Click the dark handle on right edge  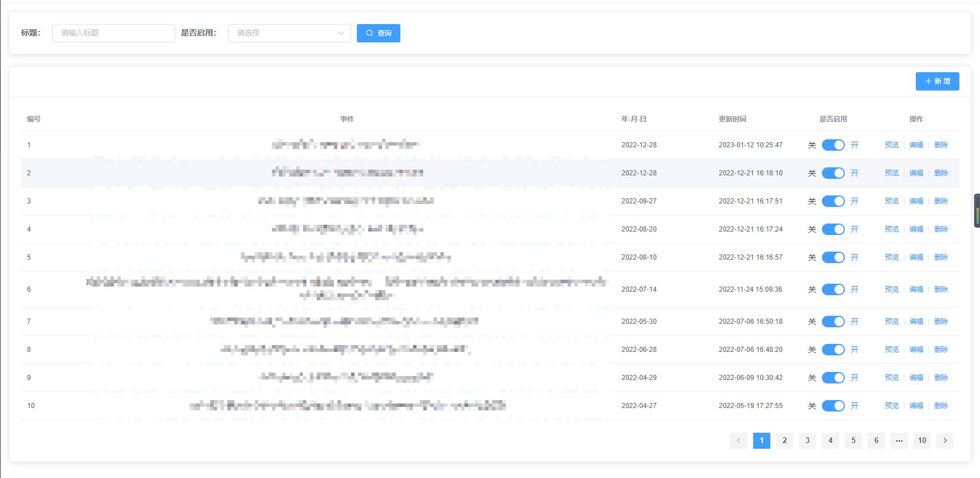pyautogui.click(x=977, y=211)
